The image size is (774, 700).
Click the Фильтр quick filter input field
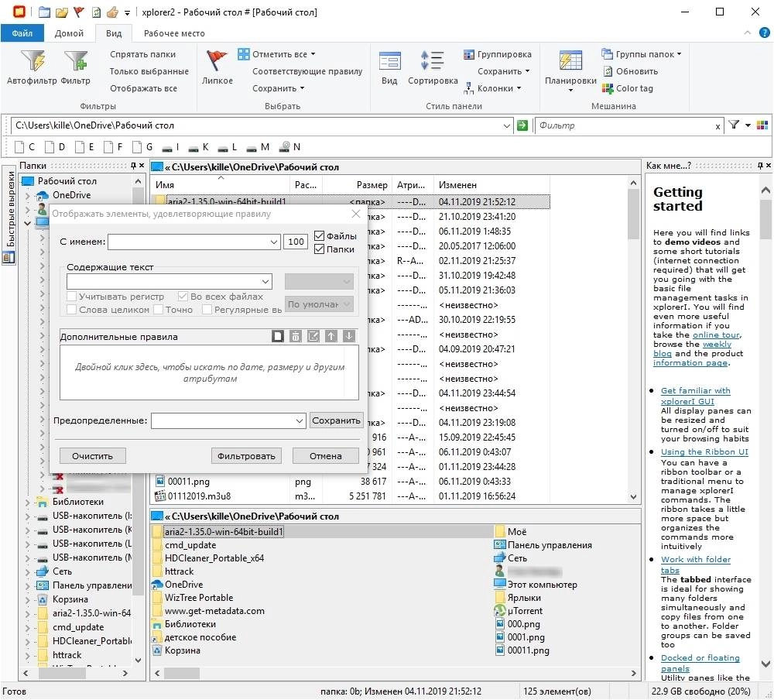point(625,125)
